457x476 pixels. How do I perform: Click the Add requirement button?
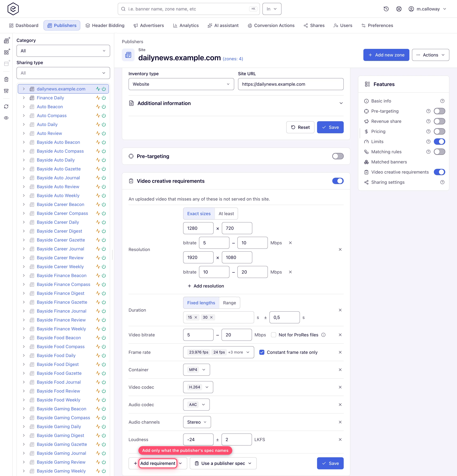coord(158,463)
